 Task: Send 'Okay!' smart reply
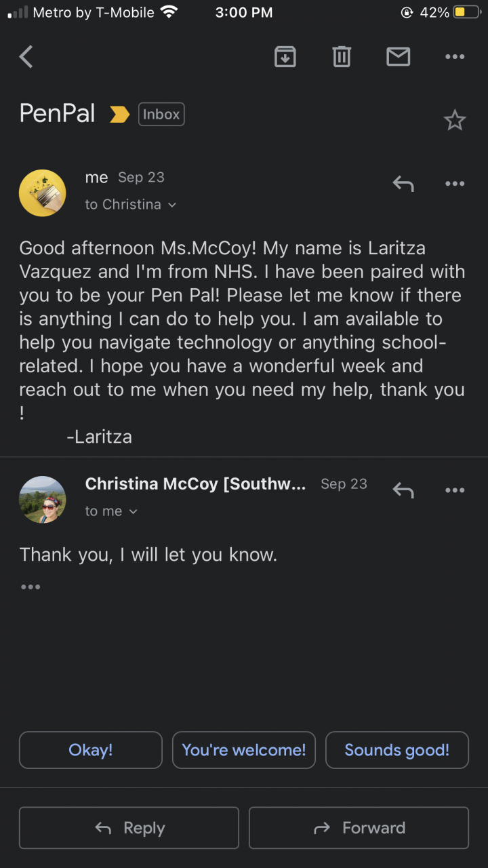click(x=91, y=750)
